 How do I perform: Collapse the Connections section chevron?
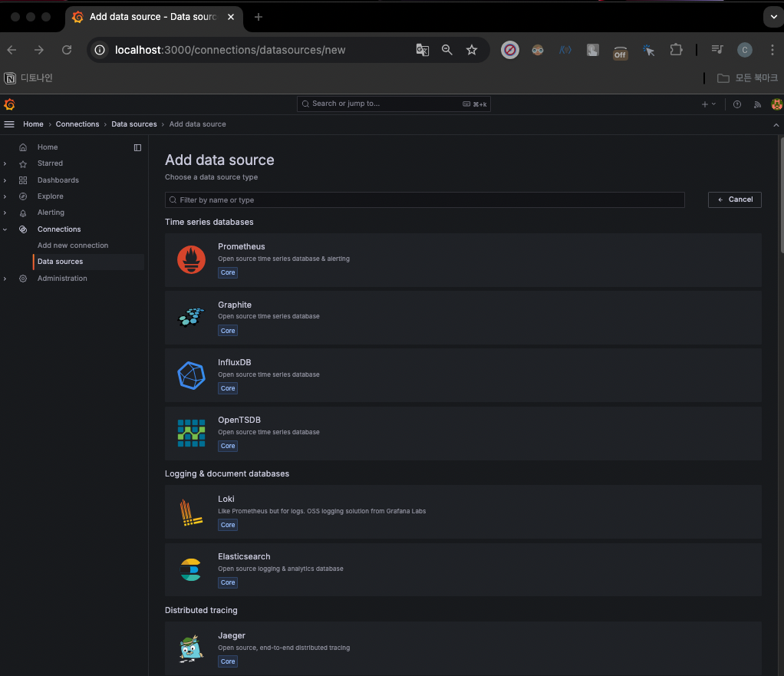5,229
